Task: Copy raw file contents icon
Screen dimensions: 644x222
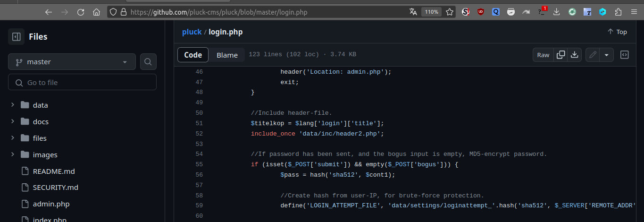Action: [x=560, y=55]
